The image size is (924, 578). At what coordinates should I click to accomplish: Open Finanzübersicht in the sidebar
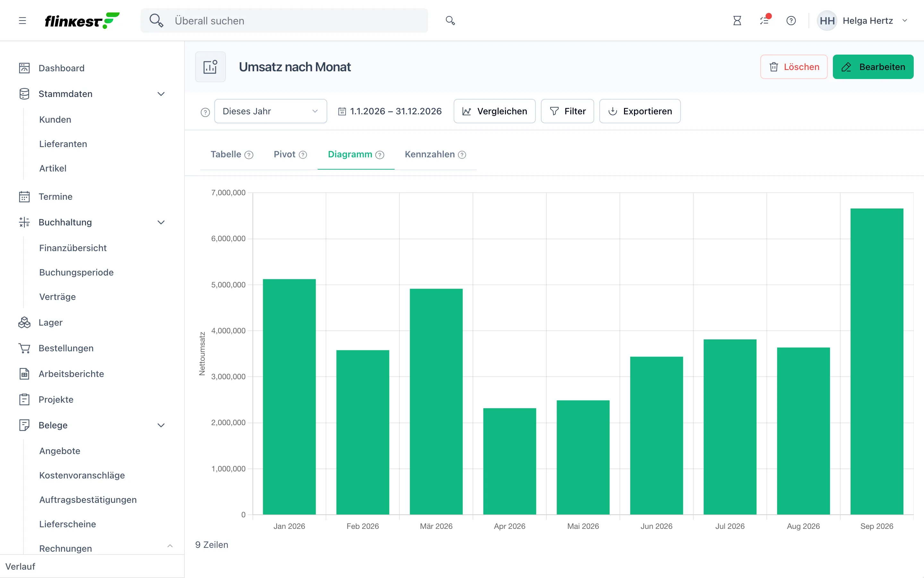[x=73, y=248]
